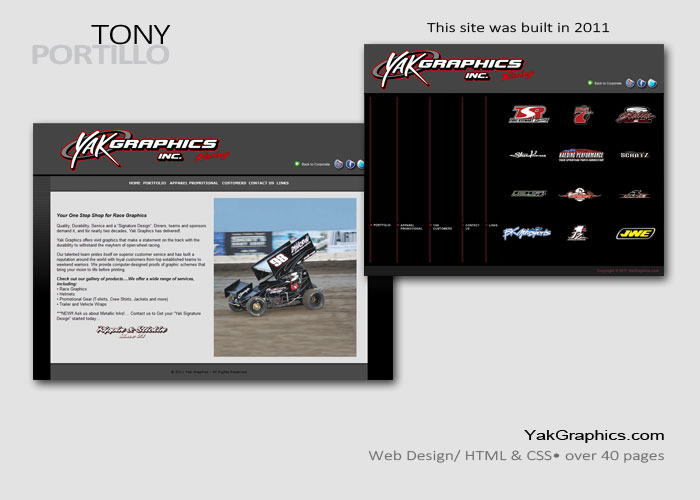Open the green striped customer logo
The width and height of the screenshot is (700, 500).
529,194
